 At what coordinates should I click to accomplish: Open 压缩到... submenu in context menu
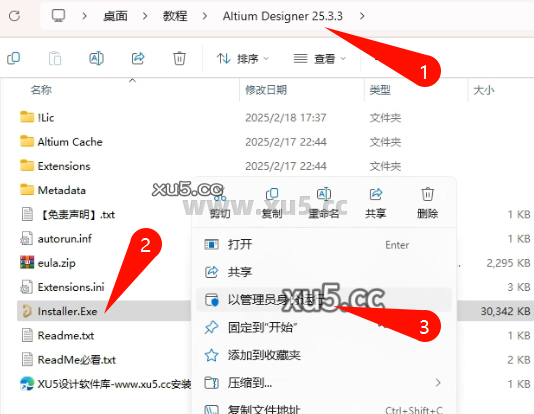(324, 383)
